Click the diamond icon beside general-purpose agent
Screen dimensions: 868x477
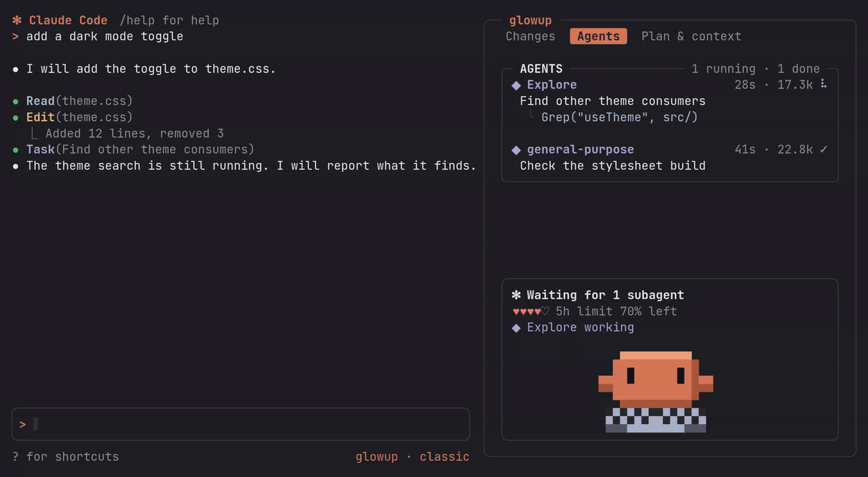pyautogui.click(x=516, y=150)
